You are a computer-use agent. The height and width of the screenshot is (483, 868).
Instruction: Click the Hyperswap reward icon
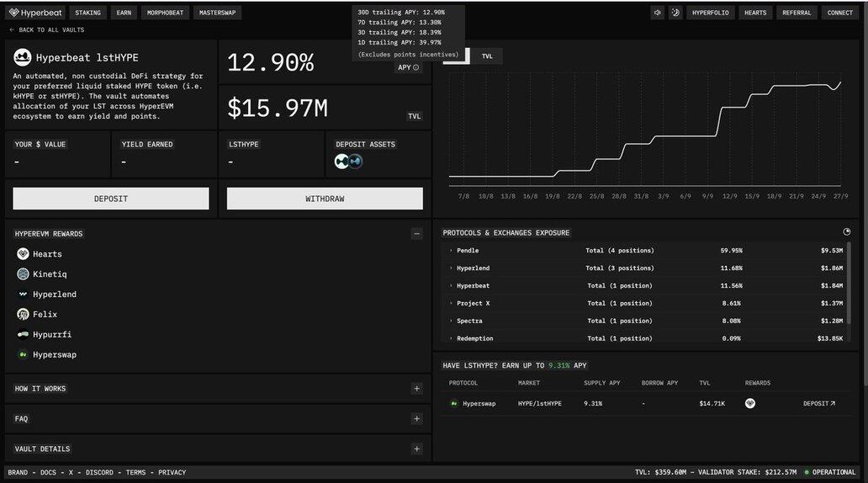pyautogui.click(x=23, y=354)
